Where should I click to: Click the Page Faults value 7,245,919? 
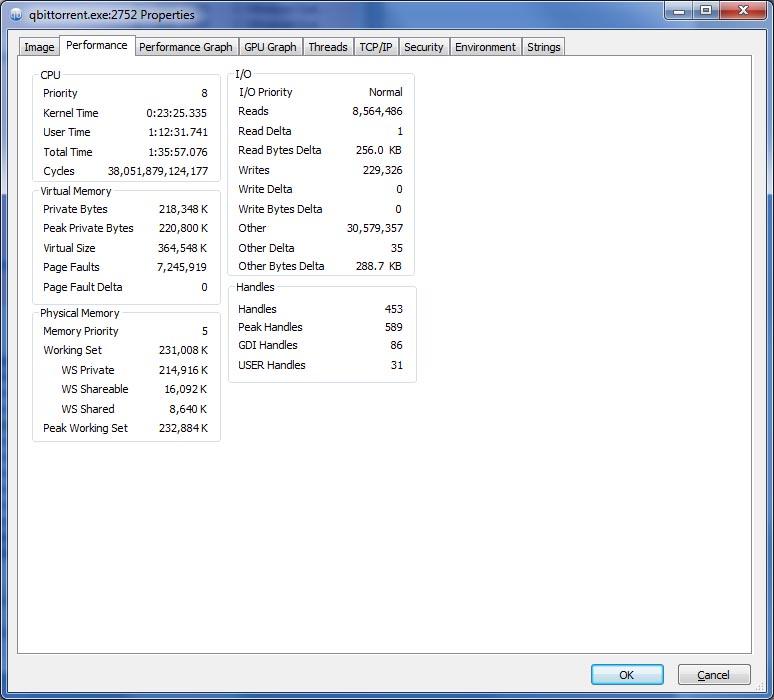click(x=182, y=268)
